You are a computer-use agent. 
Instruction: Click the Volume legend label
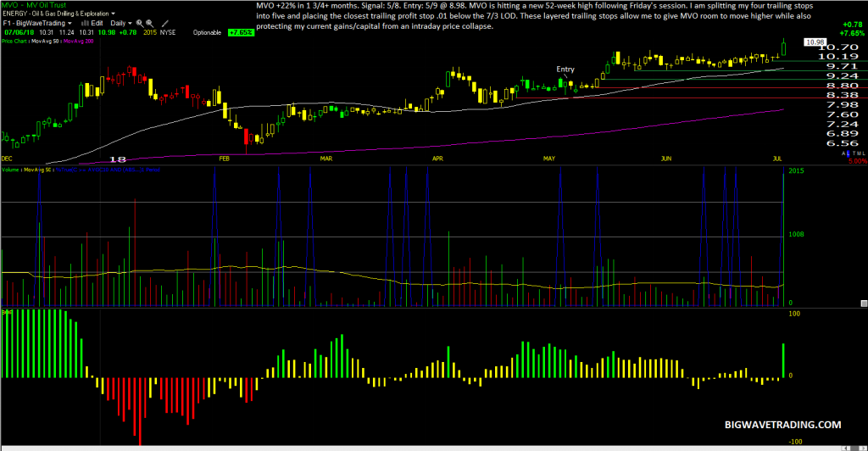(x=10, y=170)
